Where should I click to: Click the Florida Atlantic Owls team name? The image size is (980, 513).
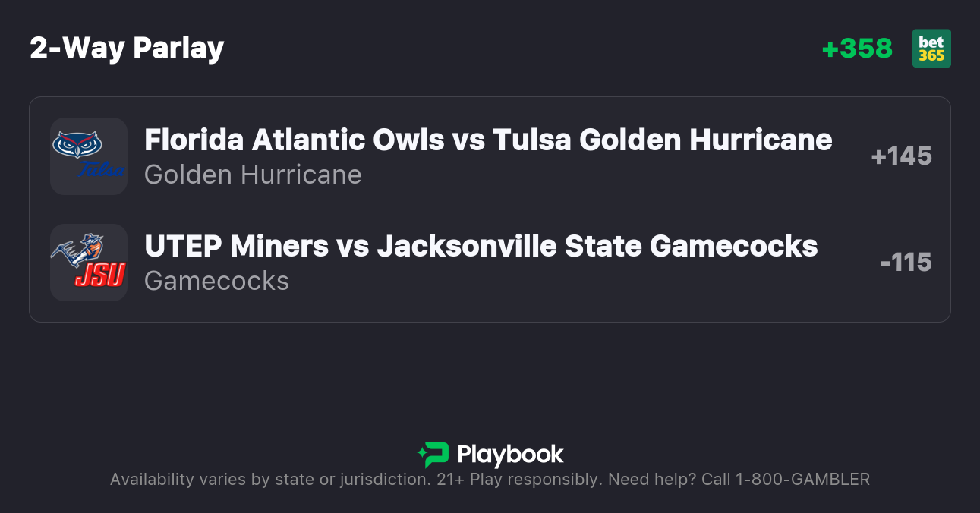tap(293, 140)
